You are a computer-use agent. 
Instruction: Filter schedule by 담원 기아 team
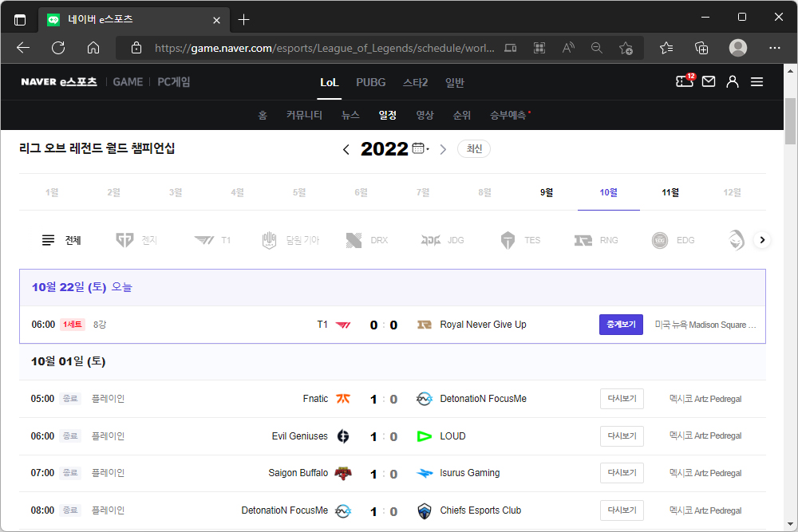290,240
